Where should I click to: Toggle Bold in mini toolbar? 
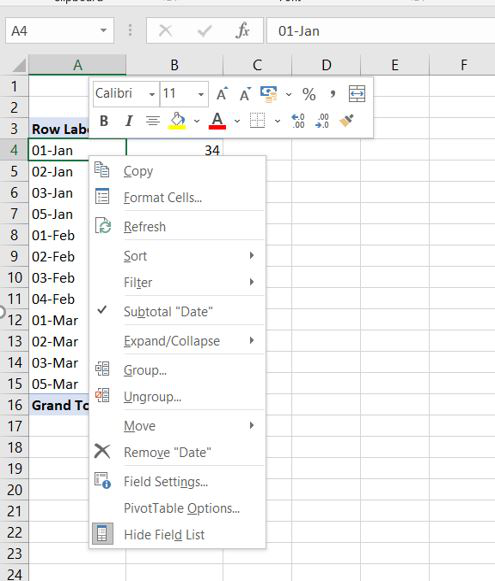[104, 121]
